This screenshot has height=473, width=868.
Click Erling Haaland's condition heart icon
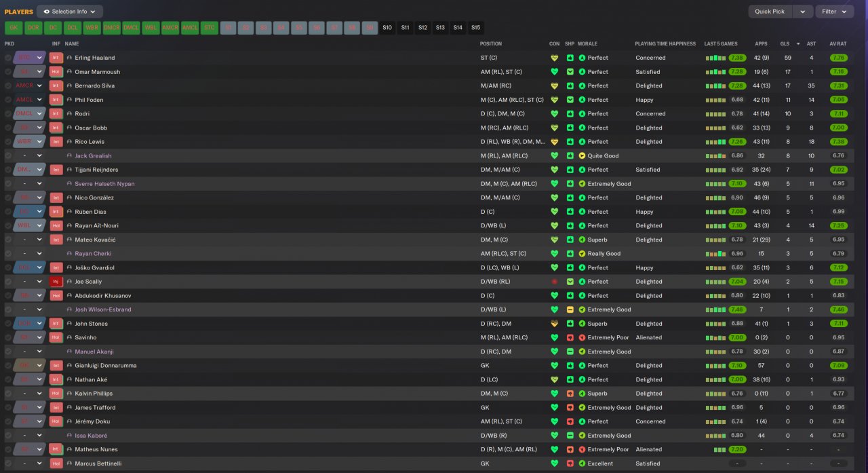click(554, 58)
